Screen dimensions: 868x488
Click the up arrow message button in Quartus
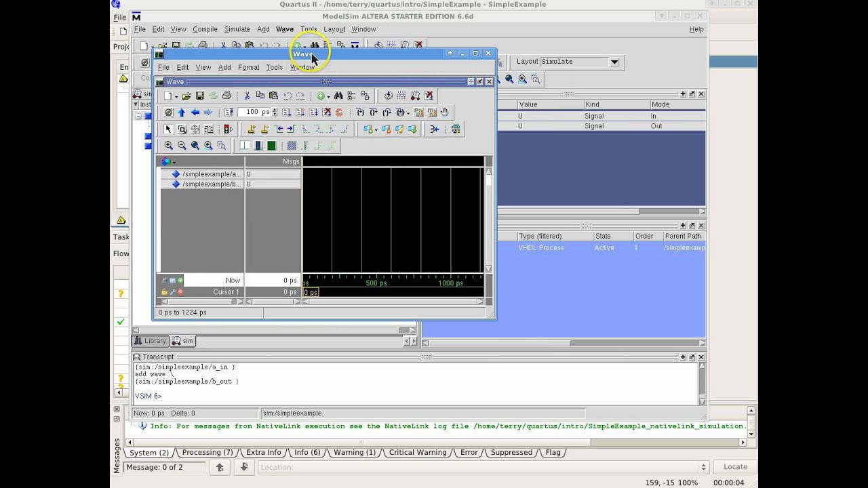[x=220, y=466]
